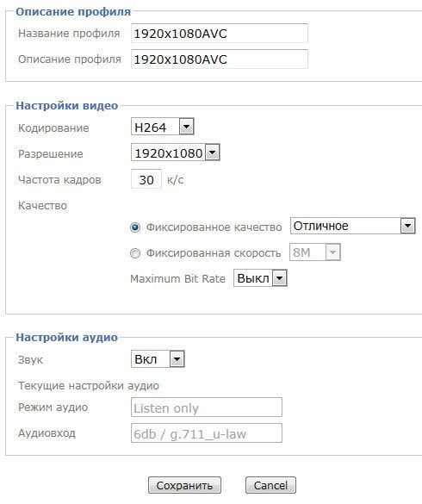Select the Фиксированная скорость radio button
This screenshot has width=422, height=504.
pyautogui.click(x=135, y=253)
